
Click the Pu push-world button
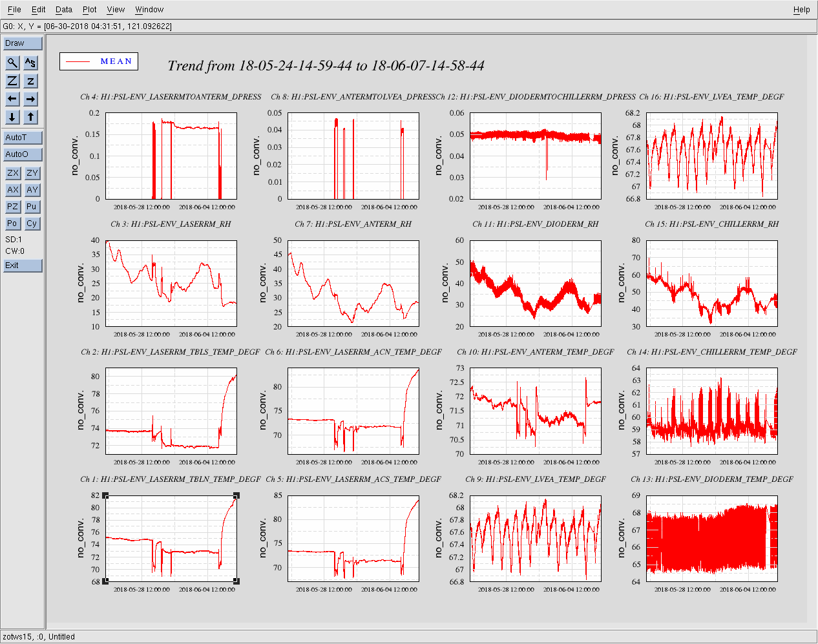click(32, 207)
